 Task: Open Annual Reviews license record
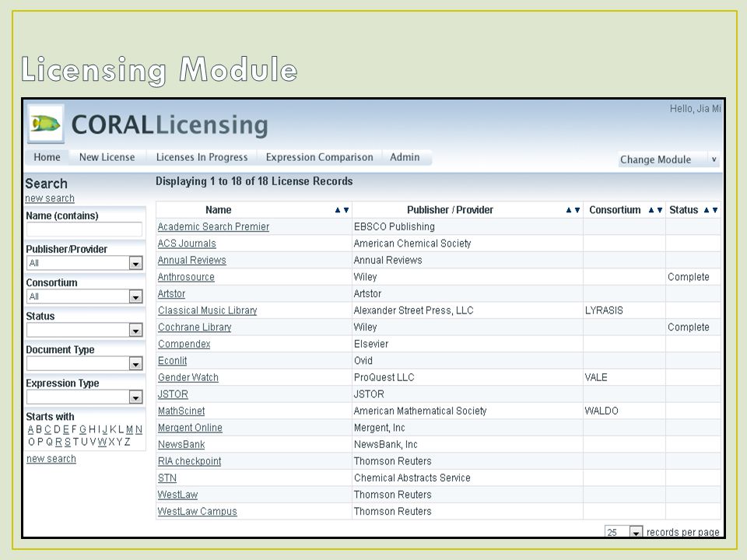192,260
